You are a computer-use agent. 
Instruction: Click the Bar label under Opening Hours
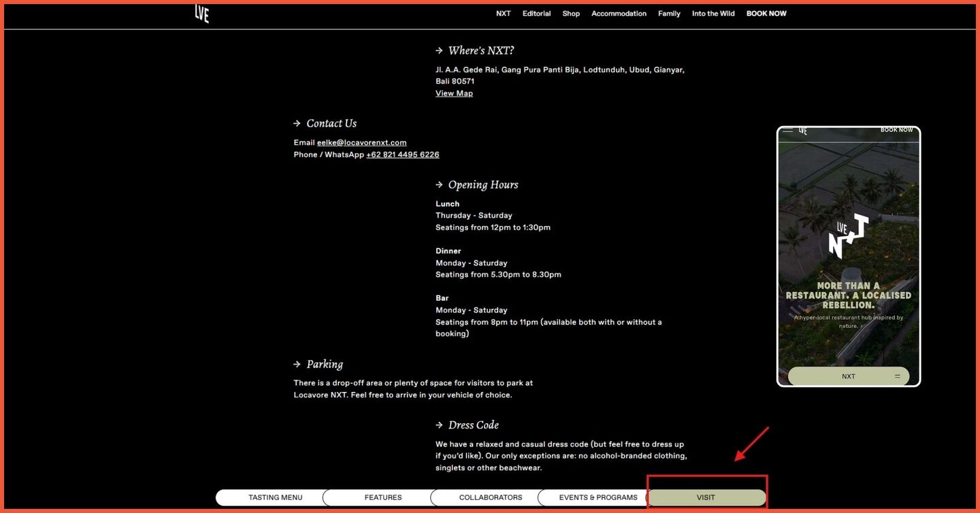click(442, 298)
